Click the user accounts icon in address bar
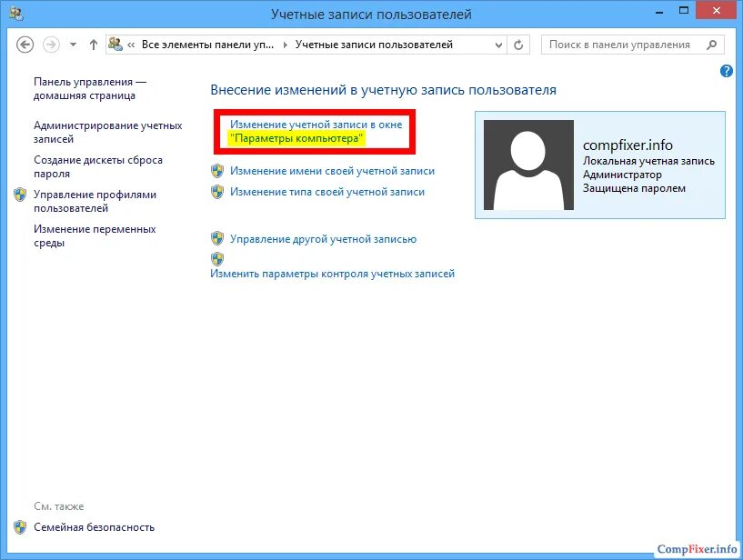The height and width of the screenshot is (560, 743). click(115, 45)
